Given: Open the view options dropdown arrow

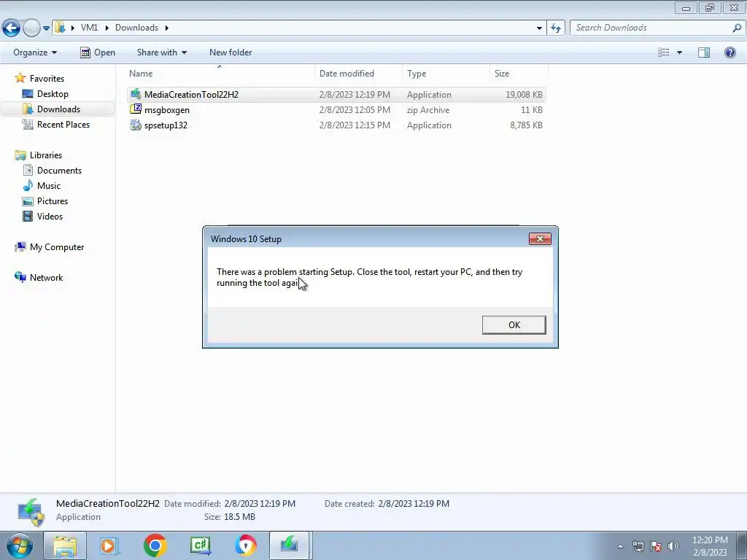Looking at the screenshot, I should 679,52.
